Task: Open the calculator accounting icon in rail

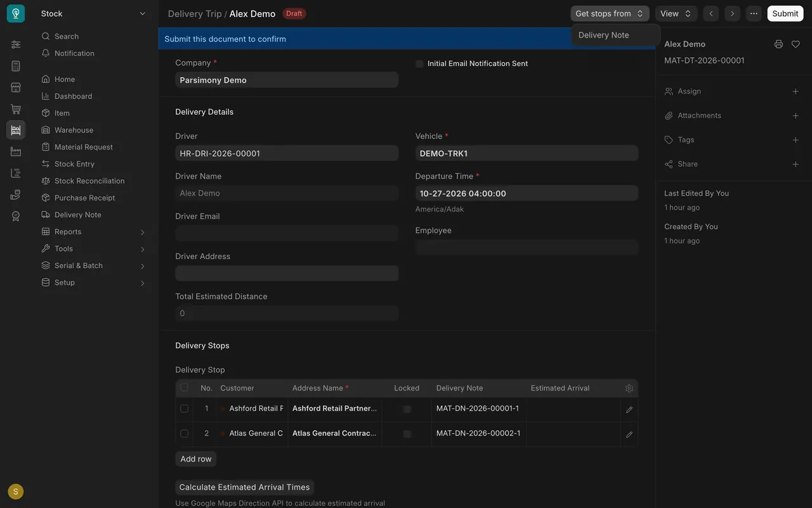Action: 16,66
